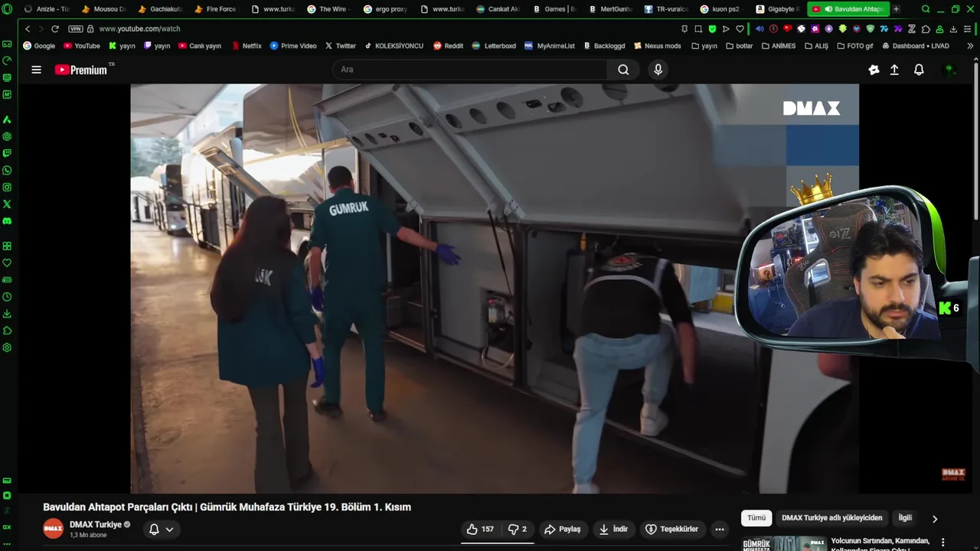980x551 pixels.
Task: Open a new tab with plus button
Action: 896,9
